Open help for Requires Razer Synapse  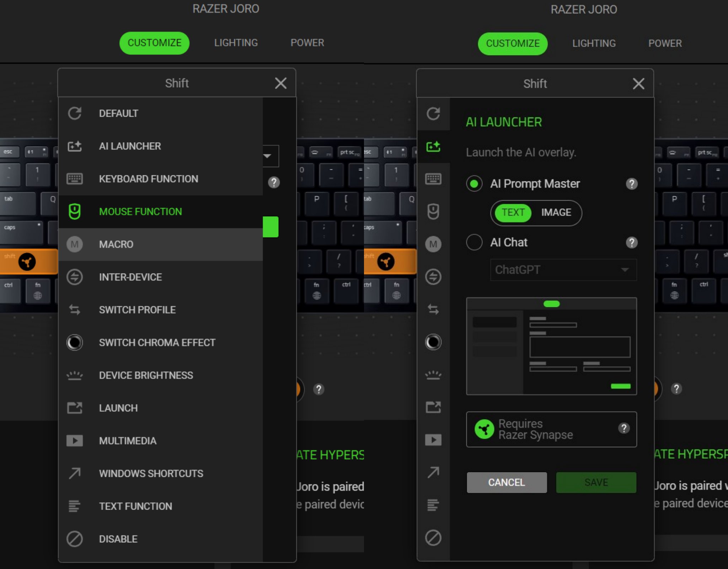624,428
